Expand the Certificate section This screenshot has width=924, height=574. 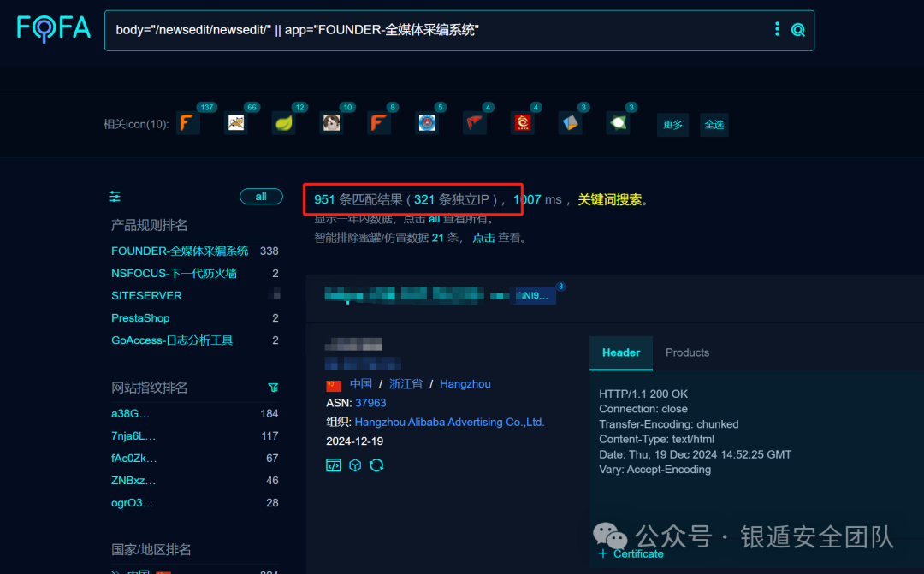(x=631, y=554)
